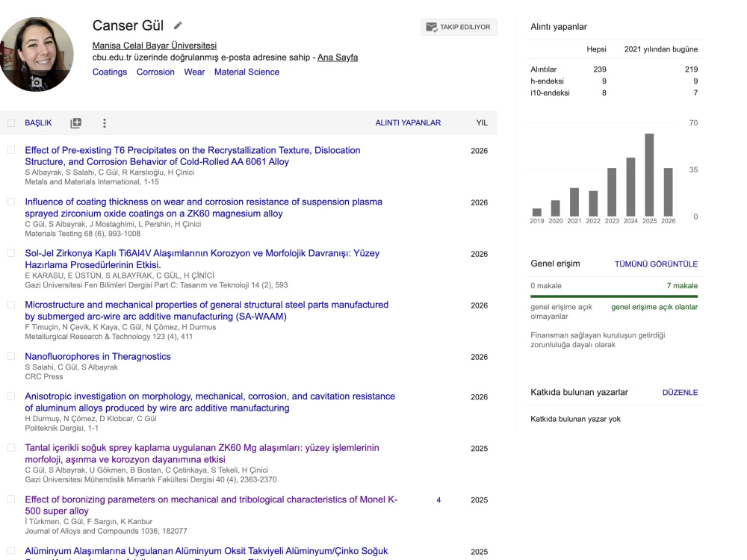This screenshot has height=560, width=747.
Task: Open Manisa Celal Bayar Üniversitesi link
Action: click(155, 46)
